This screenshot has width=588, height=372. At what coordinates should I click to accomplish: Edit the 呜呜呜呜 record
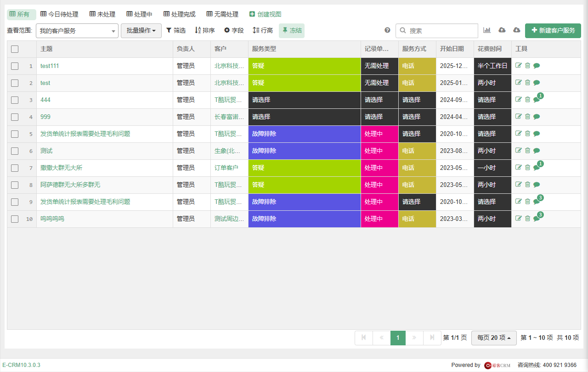(519, 219)
